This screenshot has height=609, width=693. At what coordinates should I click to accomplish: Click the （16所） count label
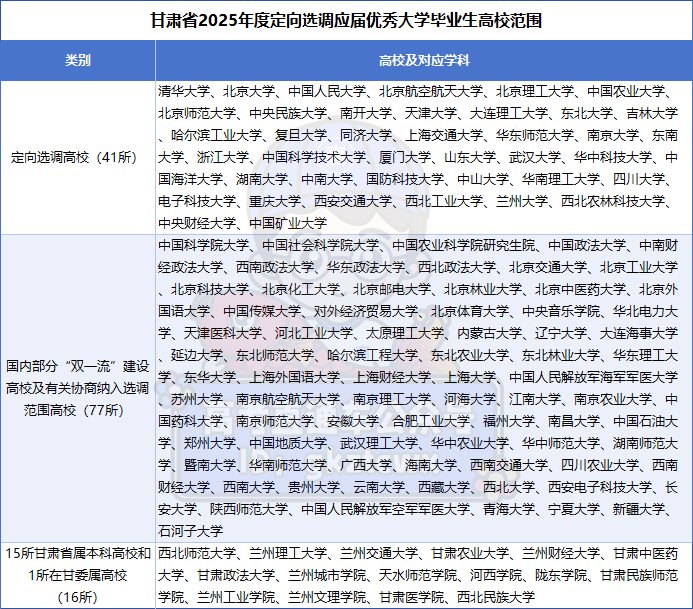[x=78, y=598]
